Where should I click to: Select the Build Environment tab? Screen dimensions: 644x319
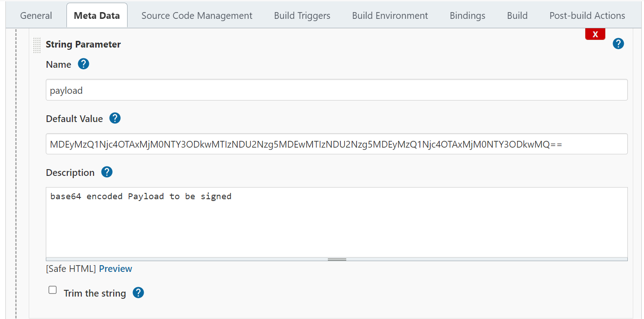(x=390, y=16)
